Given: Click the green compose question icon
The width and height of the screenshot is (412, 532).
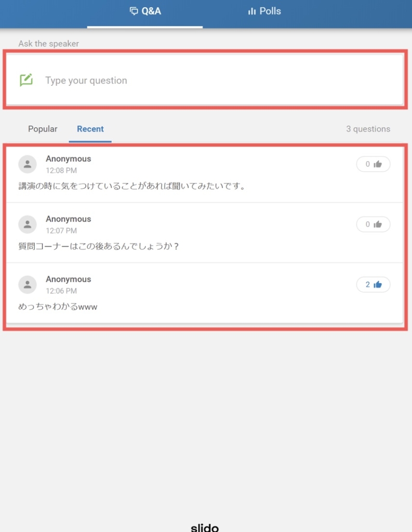Looking at the screenshot, I should [26, 80].
